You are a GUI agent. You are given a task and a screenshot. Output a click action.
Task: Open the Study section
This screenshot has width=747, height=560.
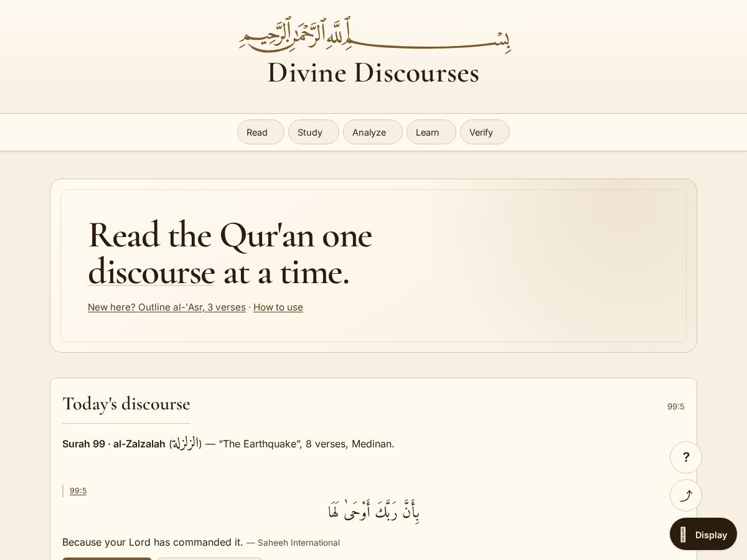pyautogui.click(x=313, y=132)
